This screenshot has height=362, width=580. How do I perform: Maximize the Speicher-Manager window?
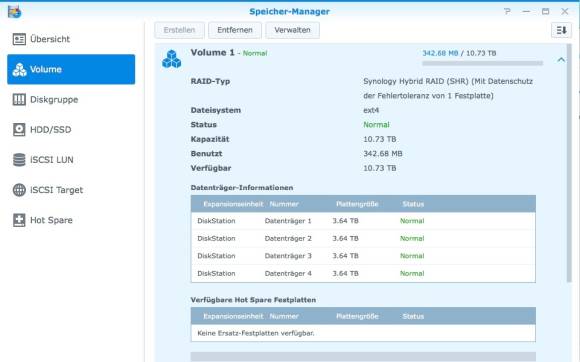pyautogui.click(x=545, y=11)
